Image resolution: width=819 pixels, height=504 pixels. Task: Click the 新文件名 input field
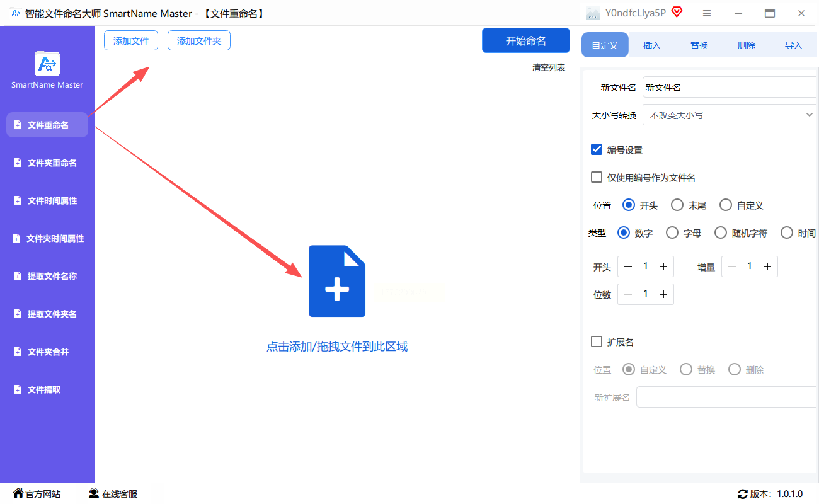[x=730, y=88]
